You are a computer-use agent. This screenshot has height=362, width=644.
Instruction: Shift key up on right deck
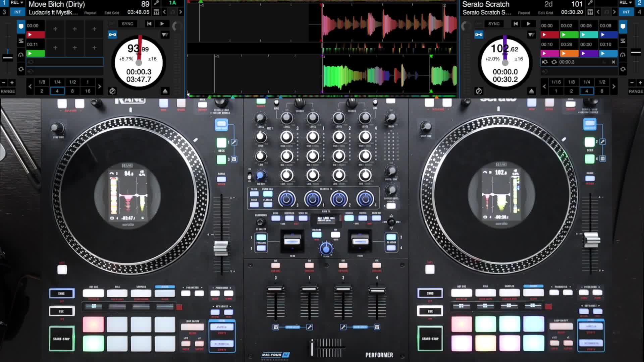614,12
